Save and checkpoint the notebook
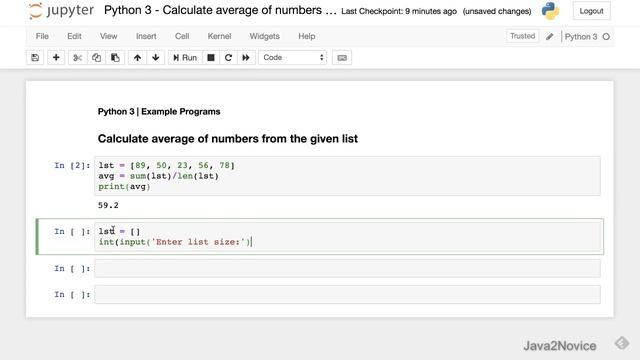The width and height of the screenshot is (640, 360). tap(35, 58)
